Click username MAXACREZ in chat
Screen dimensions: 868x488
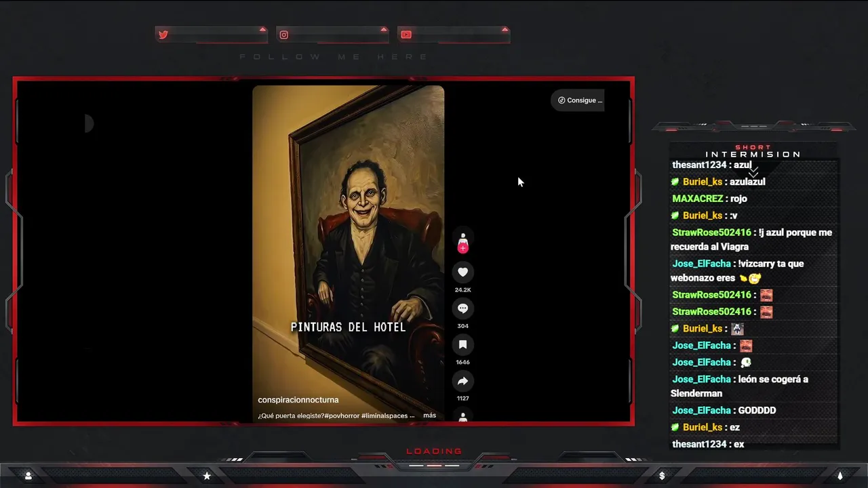pyautogui.click(x=697, y=199)
